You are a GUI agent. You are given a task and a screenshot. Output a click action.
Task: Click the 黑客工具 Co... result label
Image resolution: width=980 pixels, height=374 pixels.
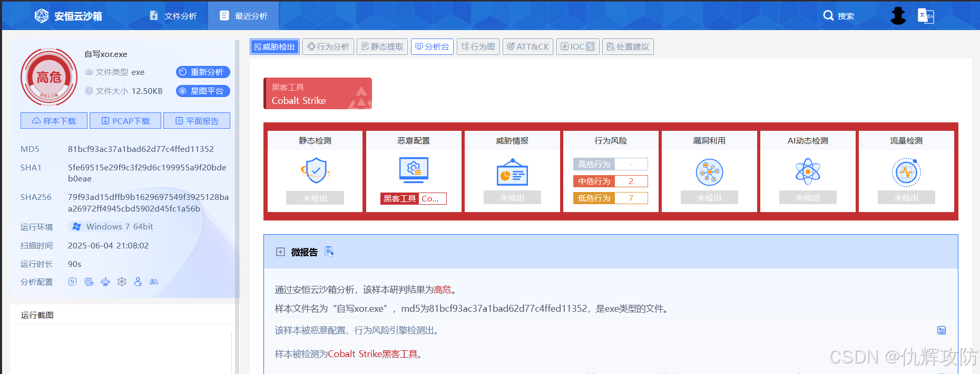click(414, 198)
